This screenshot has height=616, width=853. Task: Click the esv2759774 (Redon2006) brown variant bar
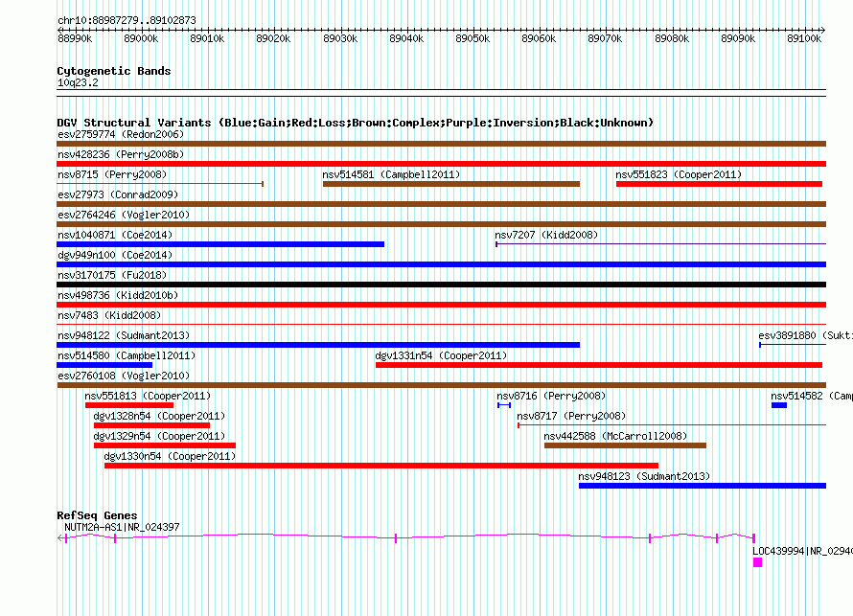pyautogui.click(x=441, y=144)
